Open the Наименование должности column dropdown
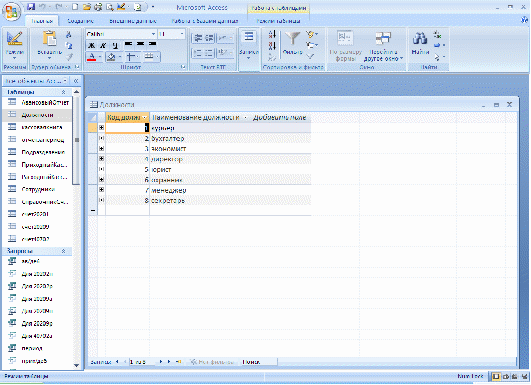This screenshot has width=531, height=385. click(245, 117)
